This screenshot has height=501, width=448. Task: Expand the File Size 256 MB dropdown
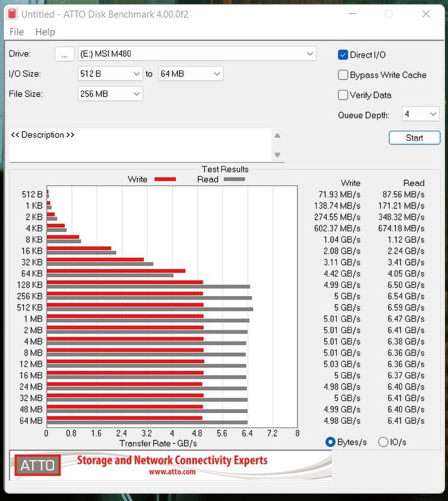pyautogui.click(x=110, y=94)
